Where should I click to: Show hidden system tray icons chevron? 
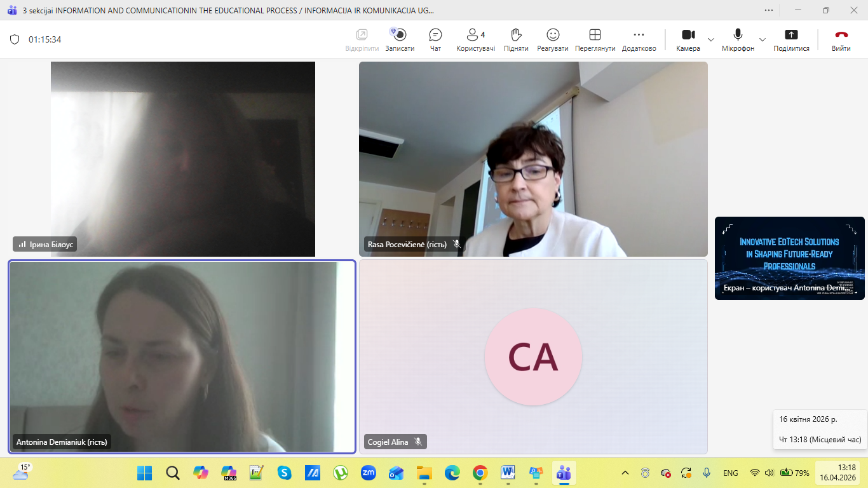pyautogui.click(x=625, y=473)
